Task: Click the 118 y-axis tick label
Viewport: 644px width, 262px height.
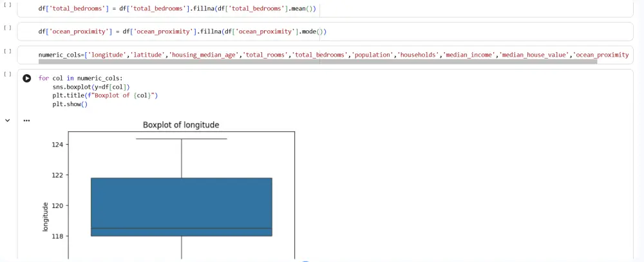Action: 57,236
